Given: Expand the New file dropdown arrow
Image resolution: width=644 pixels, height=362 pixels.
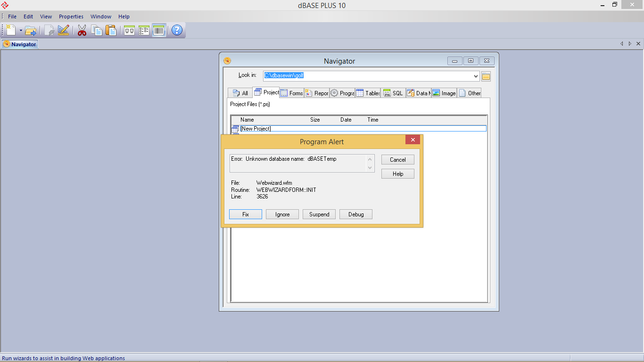Looking at the screenshot, I should (x=21, y=31).
